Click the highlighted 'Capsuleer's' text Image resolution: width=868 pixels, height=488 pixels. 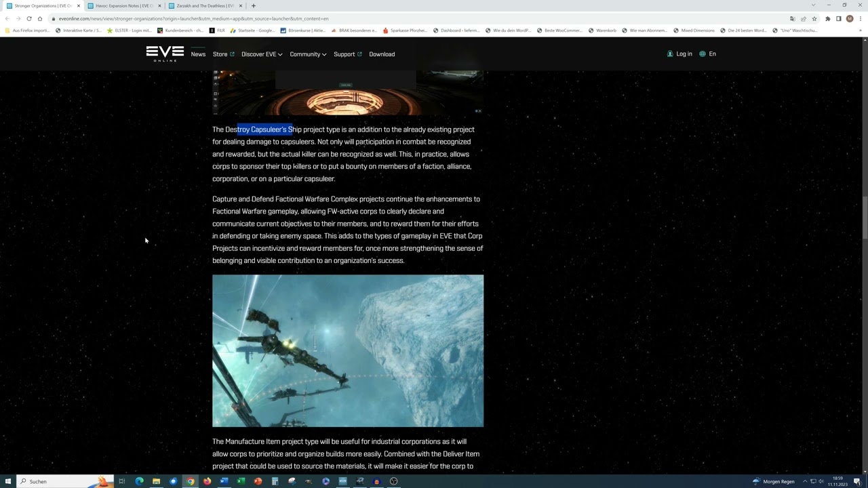coord(269,129)
